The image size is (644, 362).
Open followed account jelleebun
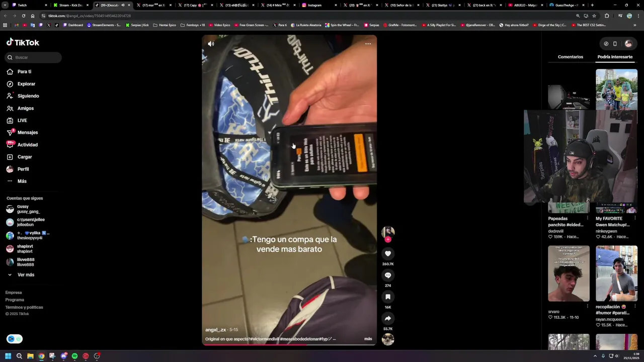25,222
